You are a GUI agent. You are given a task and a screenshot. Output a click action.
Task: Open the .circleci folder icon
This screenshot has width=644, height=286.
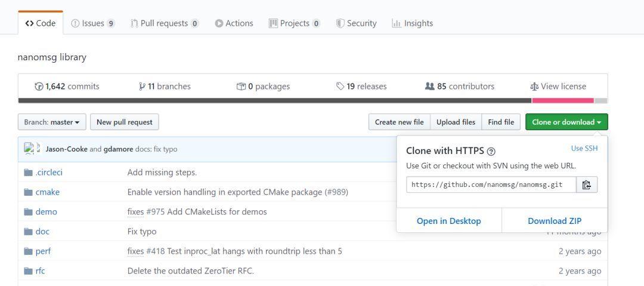29,173
